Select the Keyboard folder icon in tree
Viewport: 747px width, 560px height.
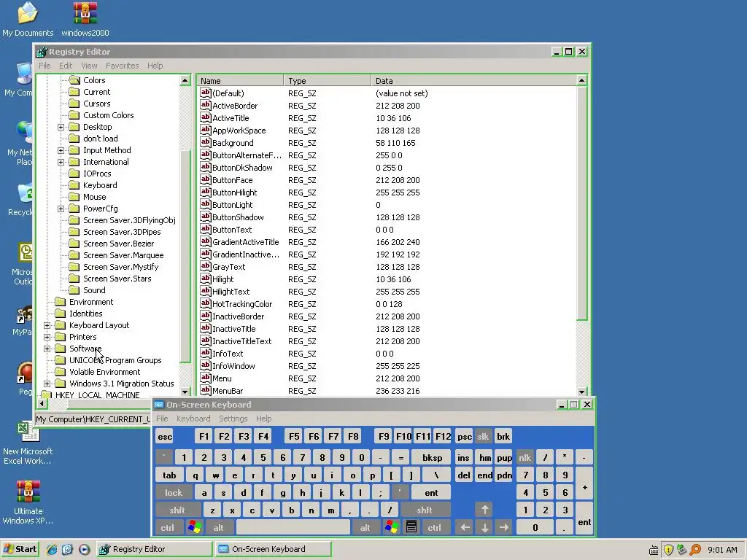coord(74,184)
